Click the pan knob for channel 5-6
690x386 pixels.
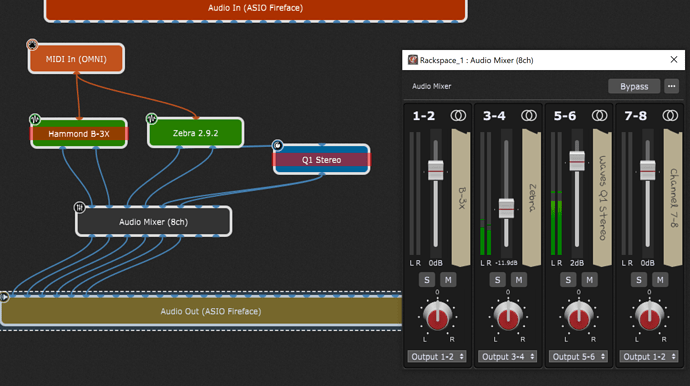point(579,316)
